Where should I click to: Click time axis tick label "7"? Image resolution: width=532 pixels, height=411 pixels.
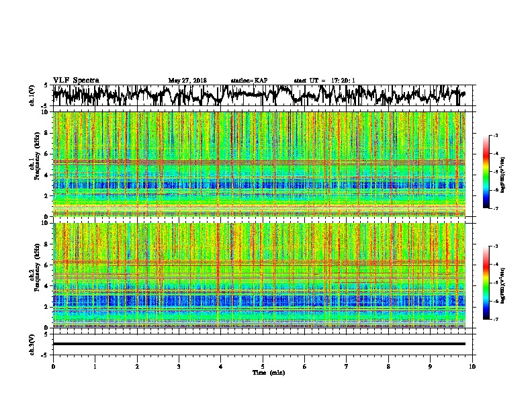coord(347,367)
